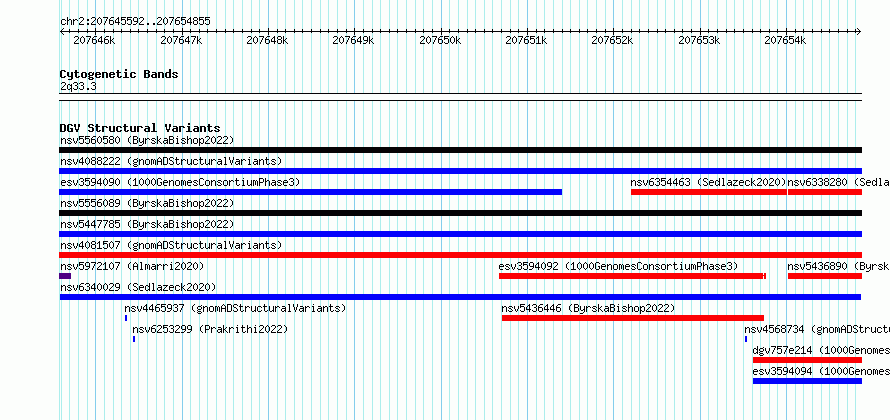Click the 207650k ruler position
This screenshot has height=420, width=890.
[440, 40]
